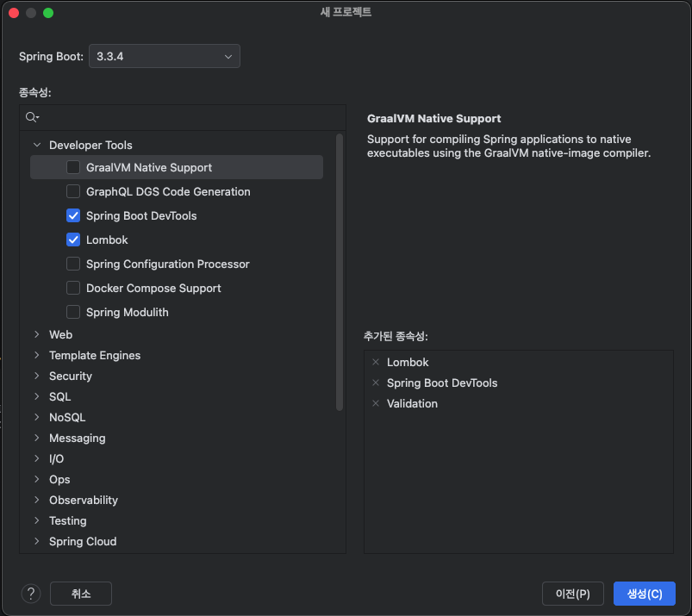Expand the NoSQL category
Image resolution: width=692 pixels, height=616 pixels.
tap(37, 418)
